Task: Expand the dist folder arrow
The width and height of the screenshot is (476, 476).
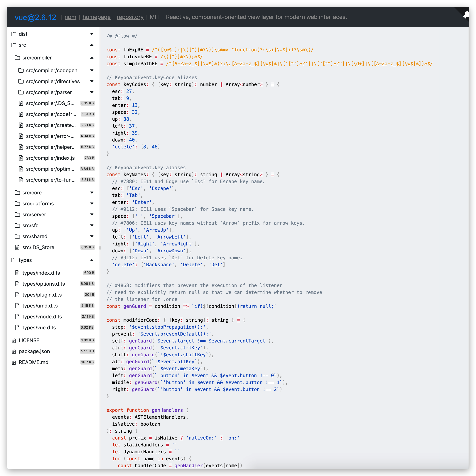Action: click(x=92, y=34)
